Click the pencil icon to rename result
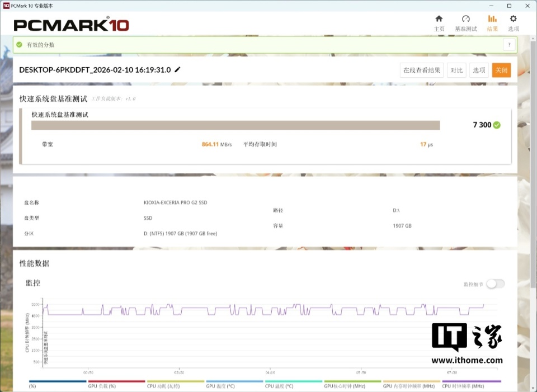Screen dimensions: 537x392 pos(177,69)
